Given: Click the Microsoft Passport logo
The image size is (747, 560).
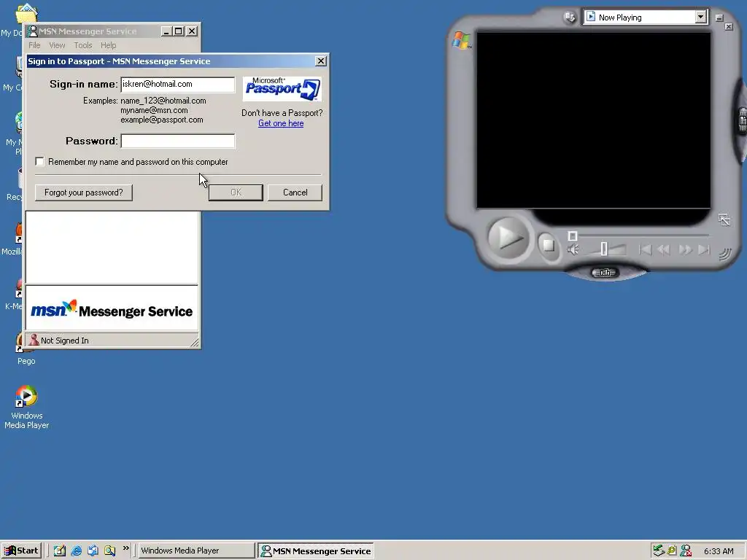Looking at the screenshot, I should (x=282, y=88).
